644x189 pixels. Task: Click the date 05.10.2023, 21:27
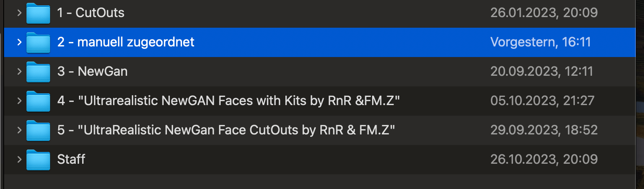coord(543,101)
